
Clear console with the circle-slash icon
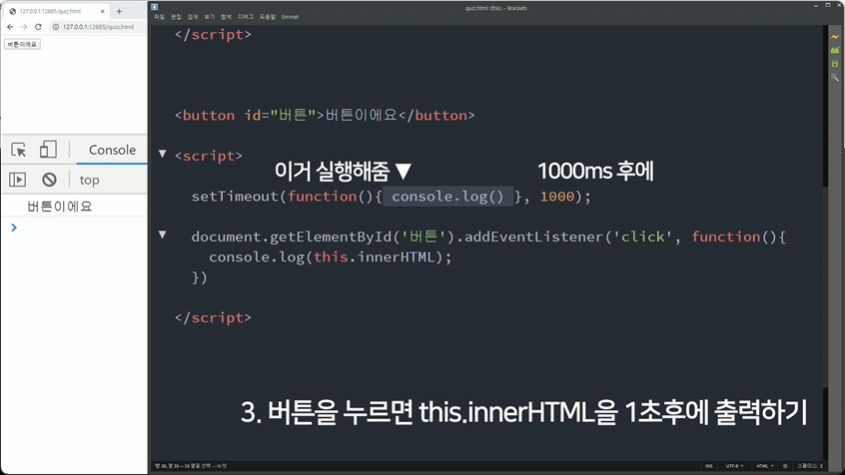(49, 180)
